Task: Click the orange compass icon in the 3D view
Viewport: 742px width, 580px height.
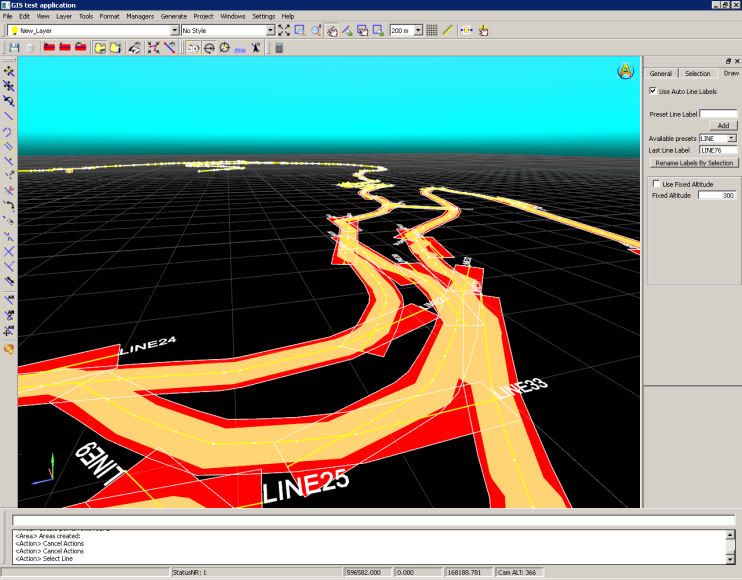Action: (x=626, y=71)
